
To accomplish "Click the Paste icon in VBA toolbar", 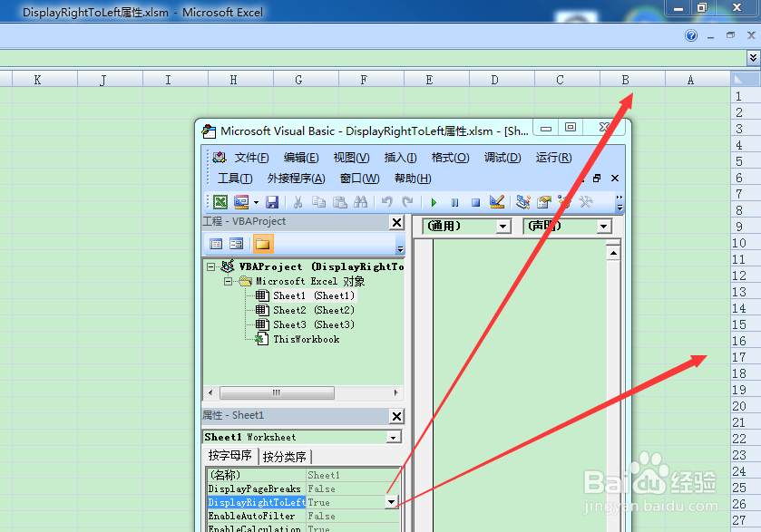I will coord(341,201).
